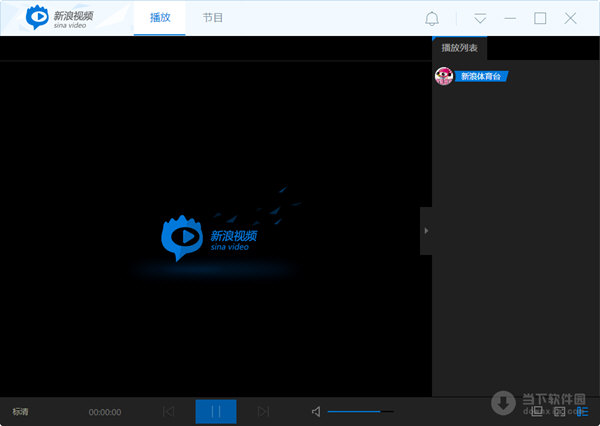Collapse the playlist side panel arrow
This screenshot has height=426, width=600.
pyautogui.click(x=426, y=231)
